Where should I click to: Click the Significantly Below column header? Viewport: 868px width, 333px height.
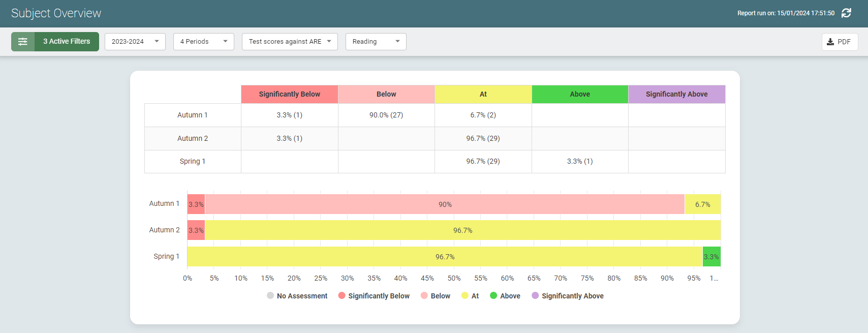pyautogui.click(x=289, y=94)
